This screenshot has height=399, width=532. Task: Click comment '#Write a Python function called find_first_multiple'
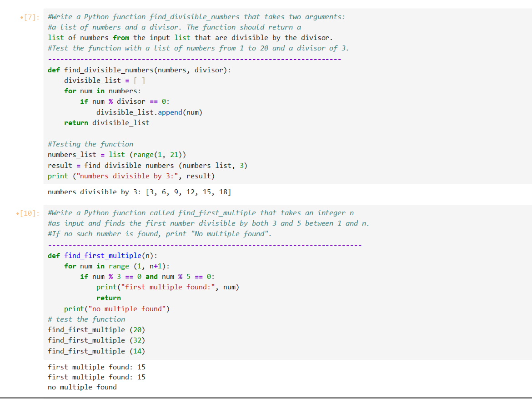tap(201, 213)
